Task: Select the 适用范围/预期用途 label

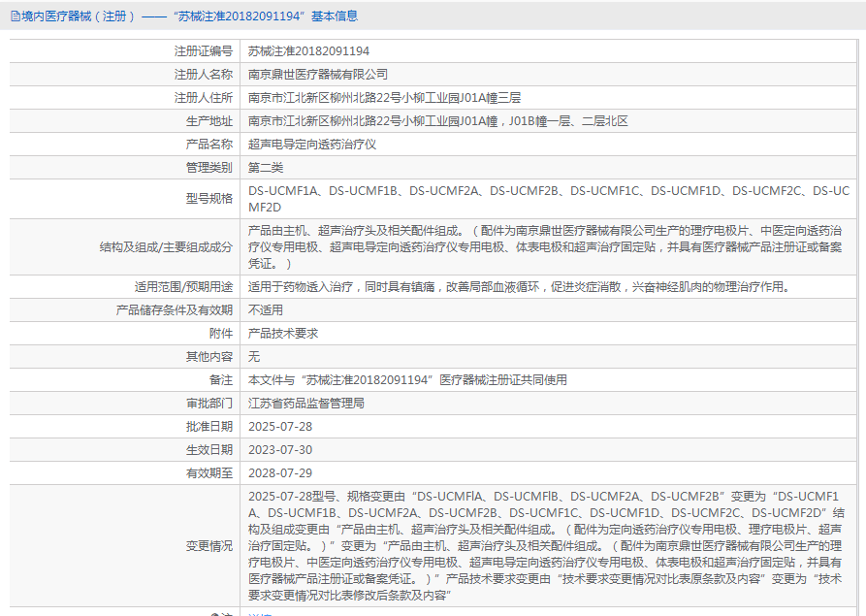Action: point(183,287)
